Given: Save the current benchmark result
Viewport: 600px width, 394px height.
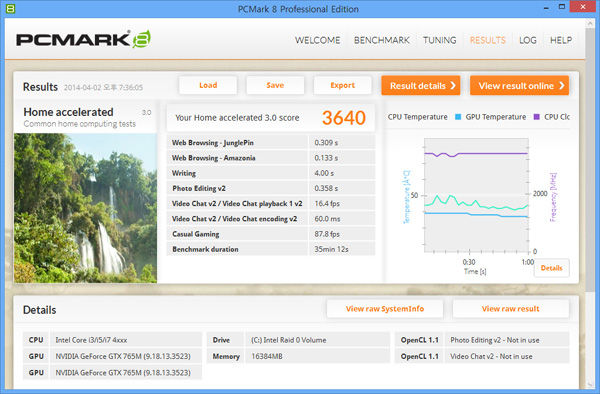Looking at the screenshot, I should [275, 85].
